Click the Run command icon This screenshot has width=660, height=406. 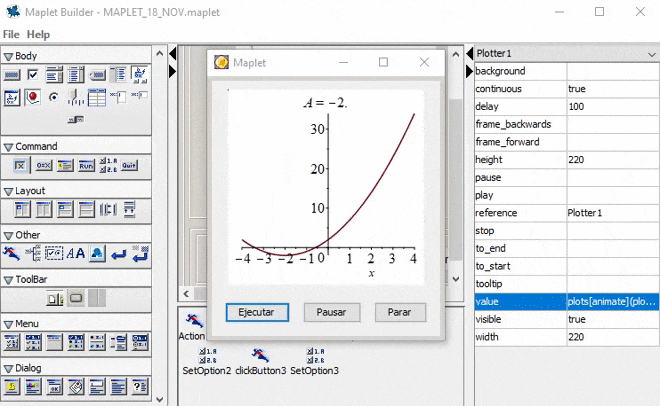pyautogui.click(x=86, y=165)
